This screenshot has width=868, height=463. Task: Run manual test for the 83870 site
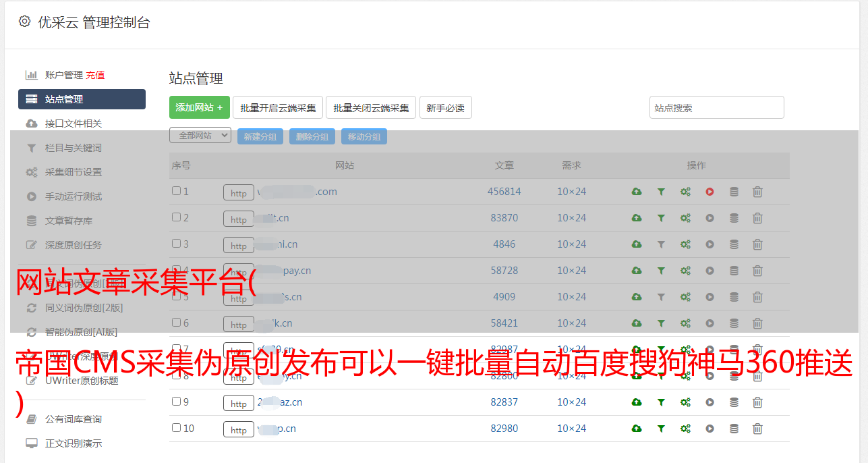[x=710, y=218]
